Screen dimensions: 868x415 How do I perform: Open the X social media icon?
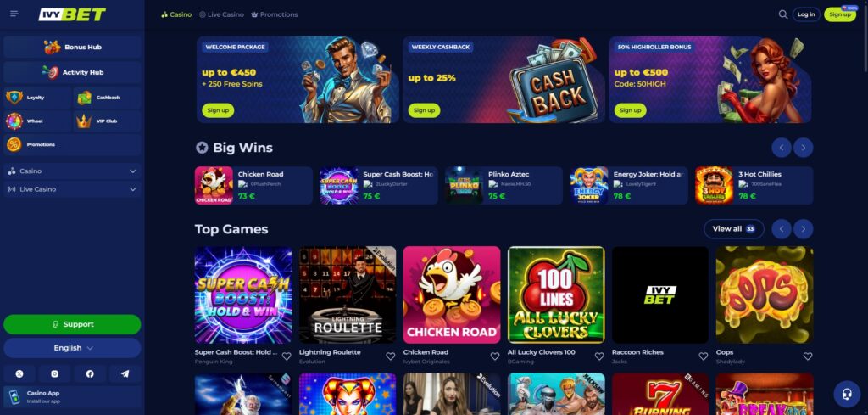pyautogui.click(x=19, y=374)
